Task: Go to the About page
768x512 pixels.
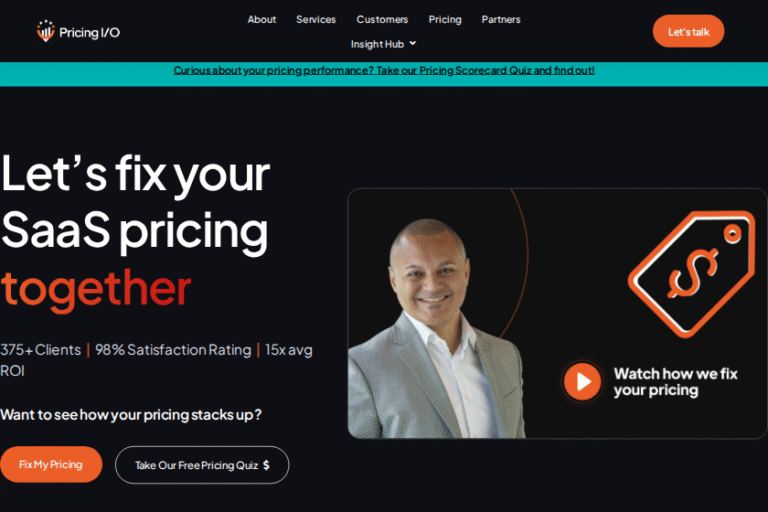Action: (262, 20)
